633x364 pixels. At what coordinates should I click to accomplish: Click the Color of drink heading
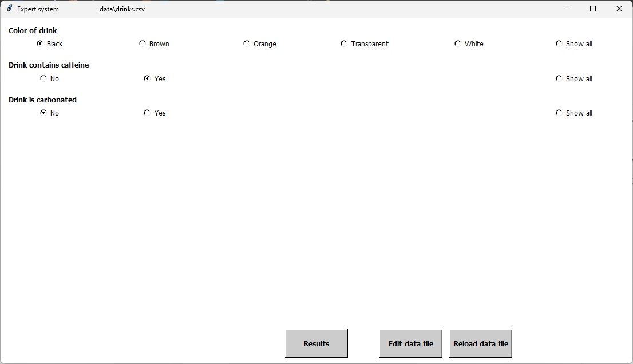pyautogui.click(x=33, y=30)
